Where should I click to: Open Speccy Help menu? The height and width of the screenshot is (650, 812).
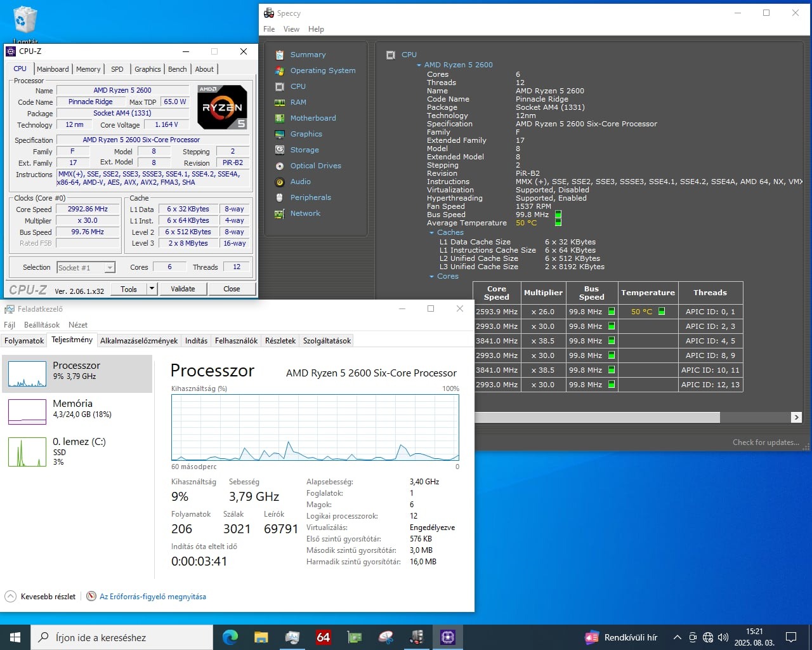316,29
